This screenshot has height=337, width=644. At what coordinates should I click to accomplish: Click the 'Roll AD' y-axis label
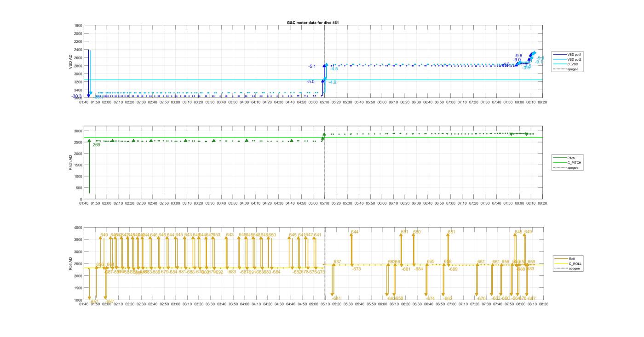pyautogui.click(x=70, y=264)
